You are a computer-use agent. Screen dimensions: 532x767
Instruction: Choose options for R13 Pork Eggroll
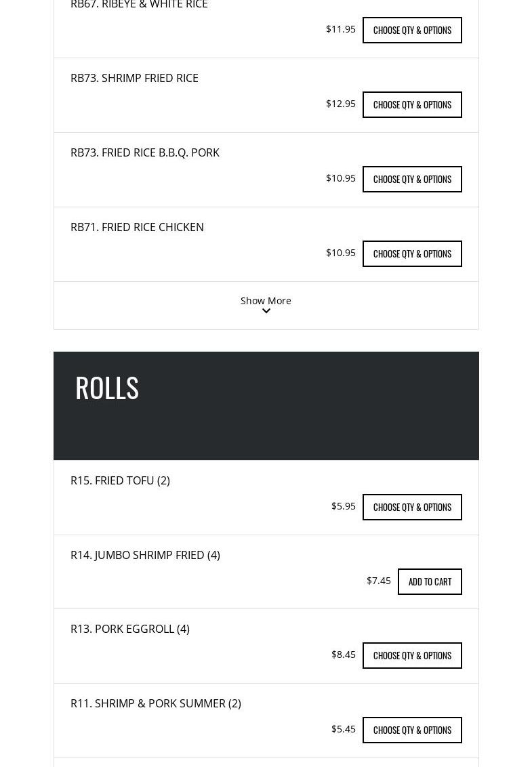coord(412,655)
